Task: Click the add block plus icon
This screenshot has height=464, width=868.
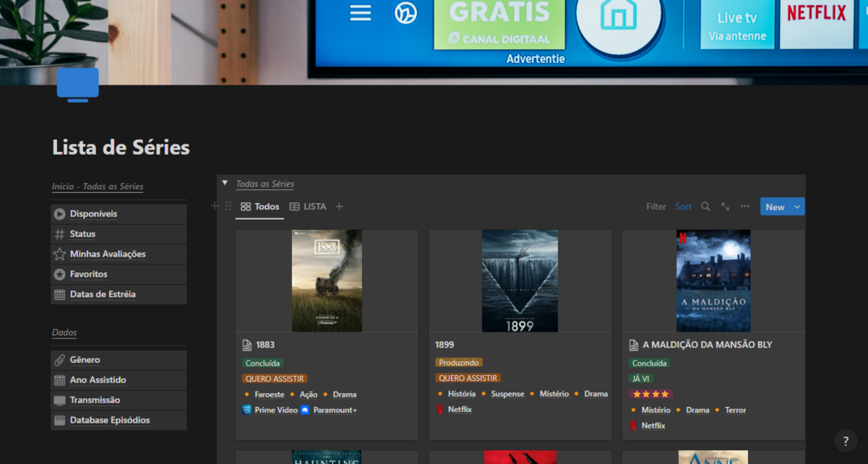Action: pyautogui.click(x=215, y=206)
